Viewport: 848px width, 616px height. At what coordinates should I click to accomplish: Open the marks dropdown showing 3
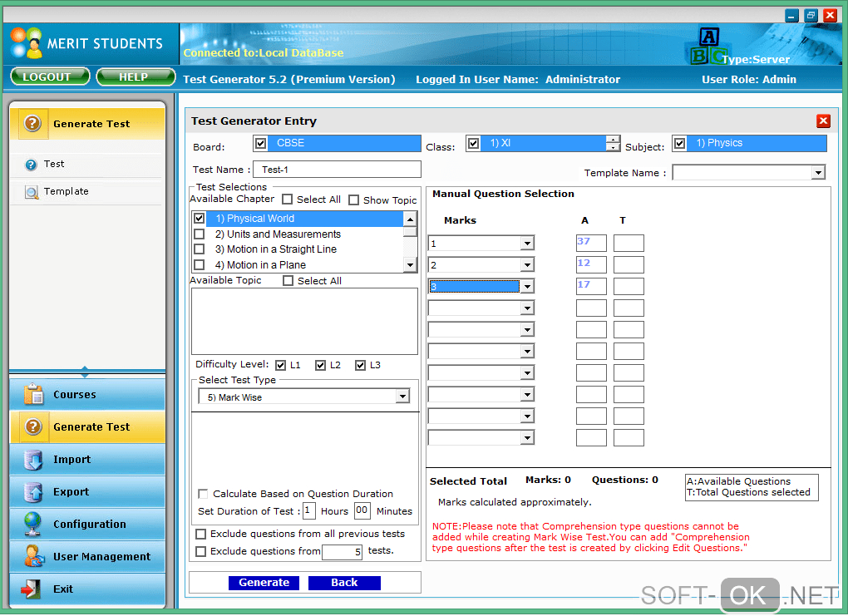click(527, 287)
